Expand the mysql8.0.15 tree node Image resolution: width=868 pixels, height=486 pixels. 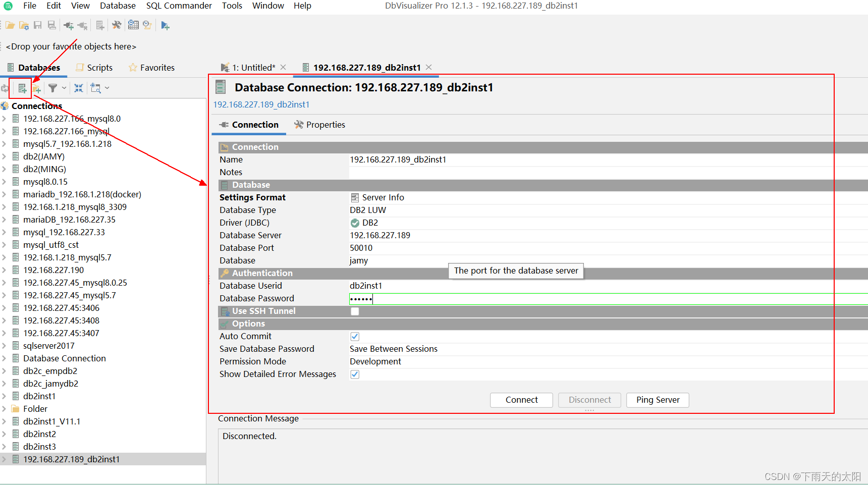coord(4,182)
